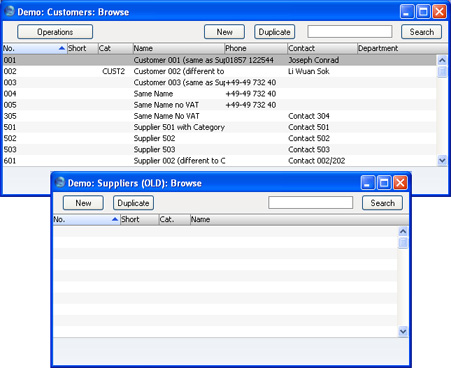Sort Customers list by Department column

(x=402, y=48)
